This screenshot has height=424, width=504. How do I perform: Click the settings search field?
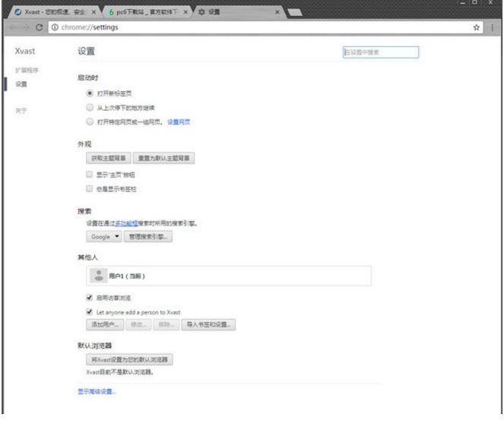tap(380, 52)
